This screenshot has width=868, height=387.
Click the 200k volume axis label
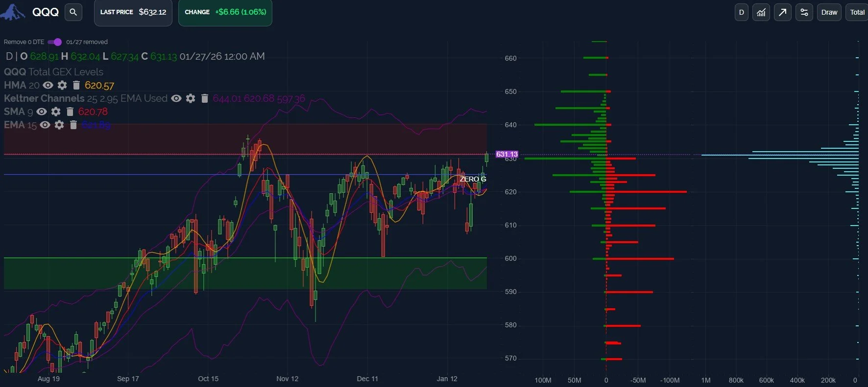828,380
